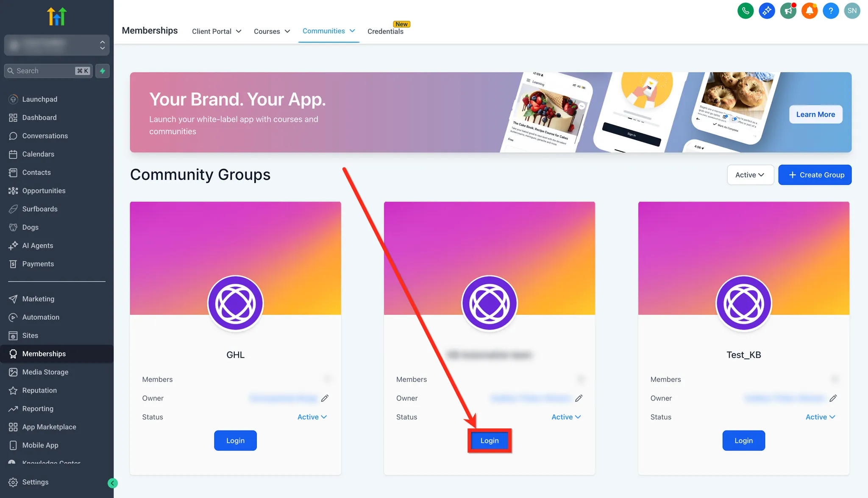This screenshot has width=868, height=498.
Task: Click the Create Group button
Action: pyautogui.click(x=815, y=175)
